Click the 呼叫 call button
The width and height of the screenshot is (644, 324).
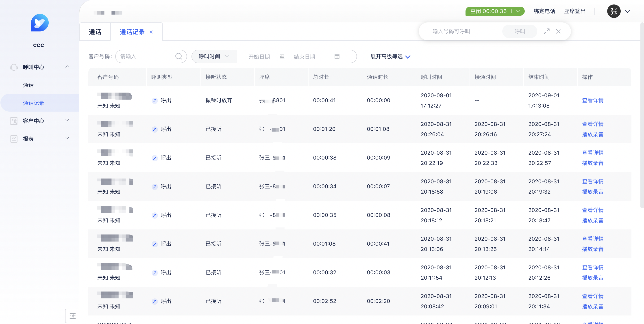[x=520, y=31]
